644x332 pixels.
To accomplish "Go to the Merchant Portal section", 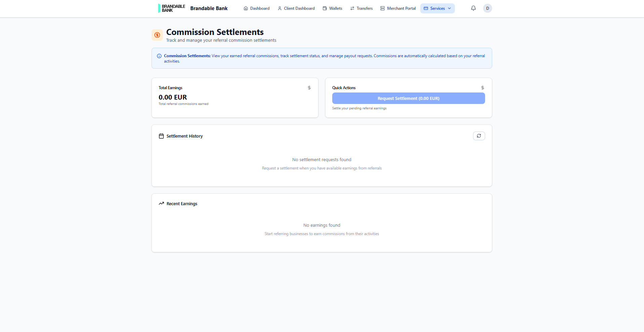I will coord(401,8).
